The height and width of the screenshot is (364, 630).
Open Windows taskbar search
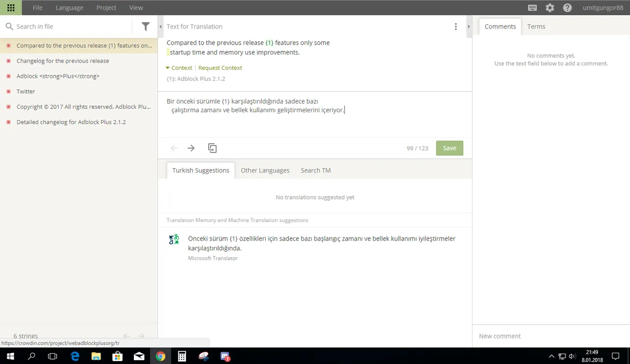[32, 356]
